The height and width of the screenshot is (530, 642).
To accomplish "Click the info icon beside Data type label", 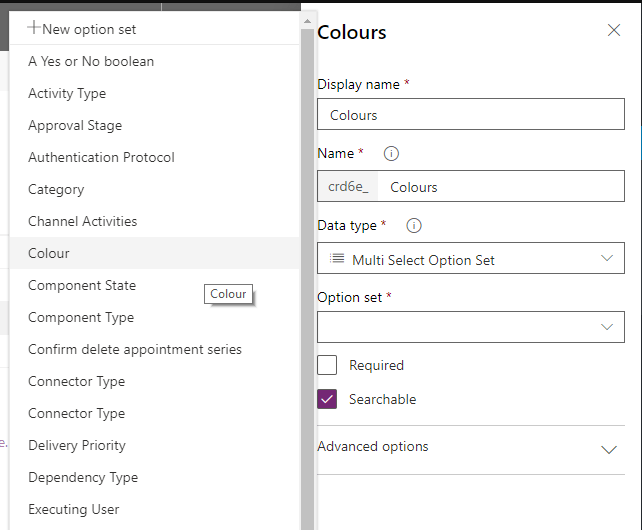I will 414,226.
